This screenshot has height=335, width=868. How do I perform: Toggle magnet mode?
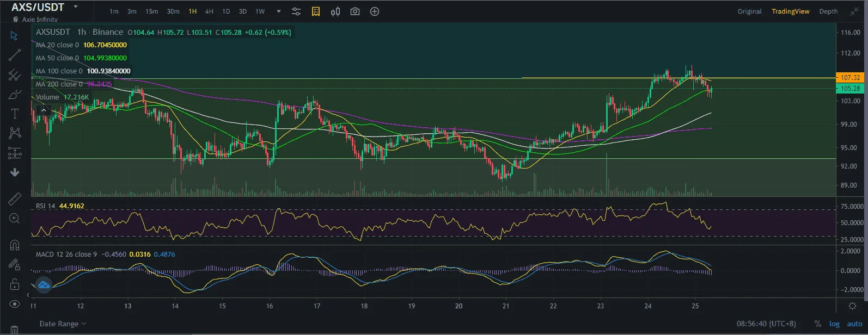coord(14,245)
